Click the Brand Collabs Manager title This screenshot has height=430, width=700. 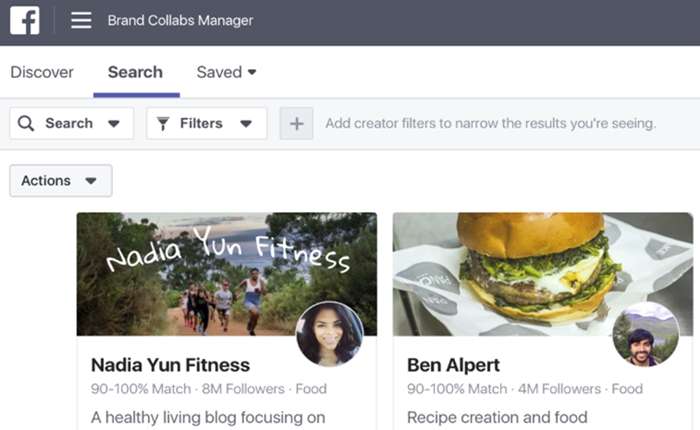click(180, 20)
